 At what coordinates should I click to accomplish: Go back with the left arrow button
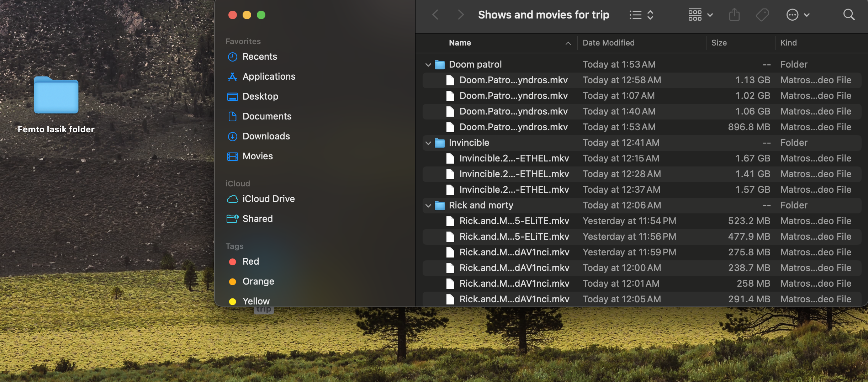click(435, 15)
